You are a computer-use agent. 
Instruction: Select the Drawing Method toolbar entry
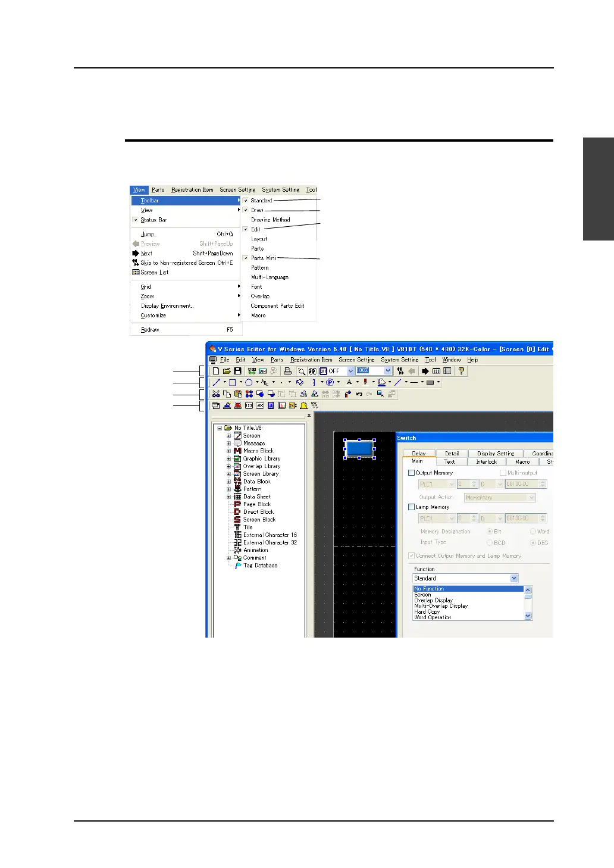click(x=271, y=220)
